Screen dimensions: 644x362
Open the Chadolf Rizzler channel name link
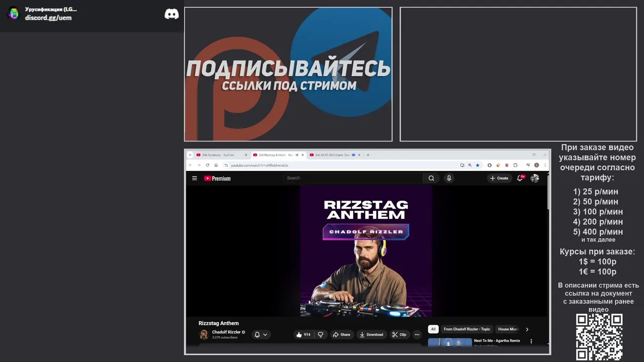226,332
